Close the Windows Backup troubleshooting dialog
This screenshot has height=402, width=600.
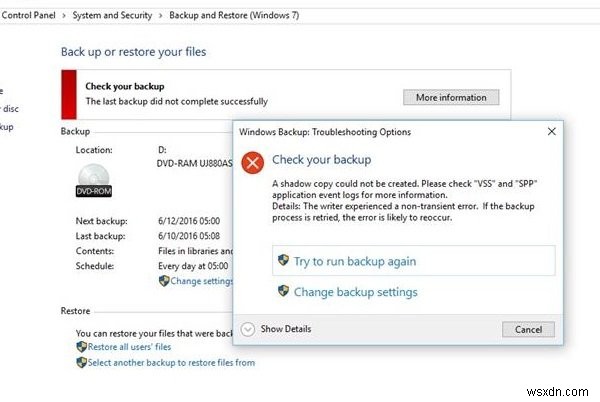[551, 131]
